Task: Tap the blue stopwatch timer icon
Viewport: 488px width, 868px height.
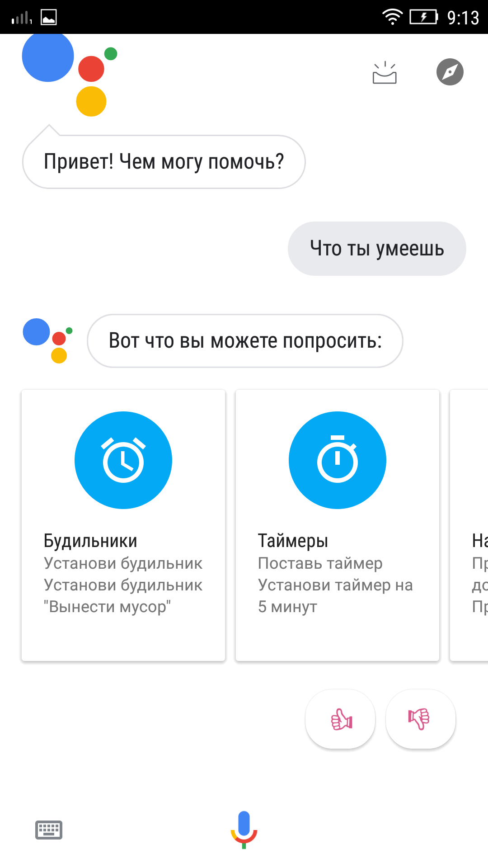Action: (338, 460)
